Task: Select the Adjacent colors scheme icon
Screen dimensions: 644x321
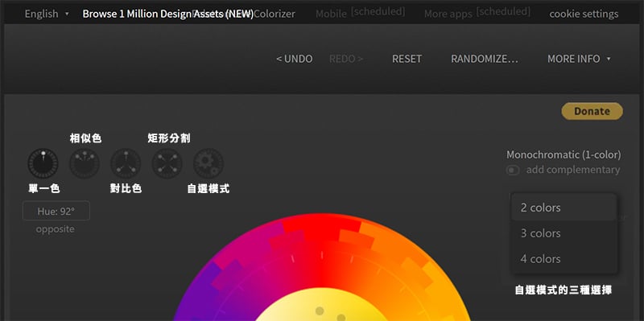Action: point(85,163)
